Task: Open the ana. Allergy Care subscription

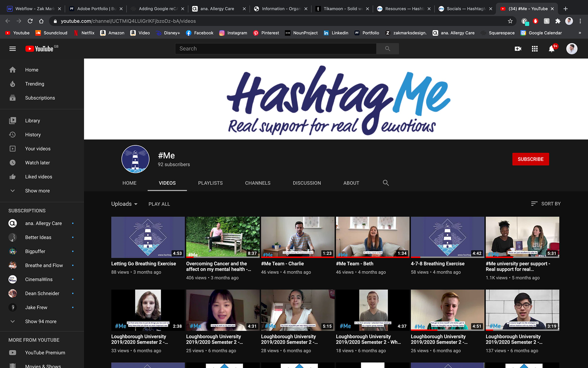Action: click(x=42, y=223)
